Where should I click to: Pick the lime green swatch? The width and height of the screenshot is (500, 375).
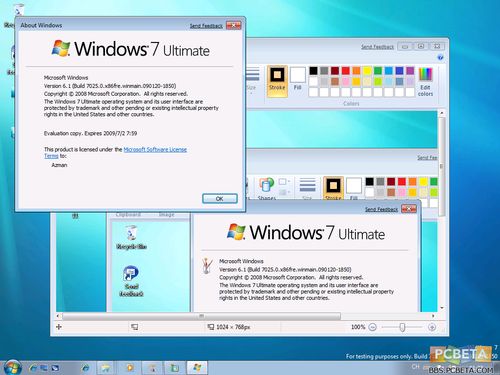pyautogui.click(x=378, y=81)
